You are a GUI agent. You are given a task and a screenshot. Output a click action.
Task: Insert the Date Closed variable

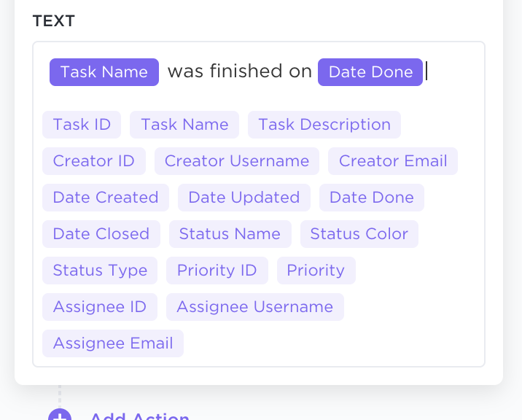tap(101, 234)
